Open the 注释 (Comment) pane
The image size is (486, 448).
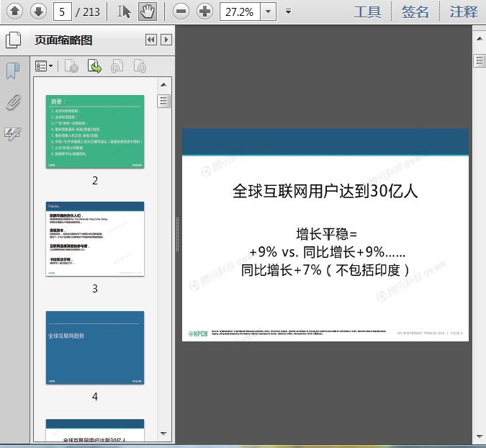click(464, 12)
